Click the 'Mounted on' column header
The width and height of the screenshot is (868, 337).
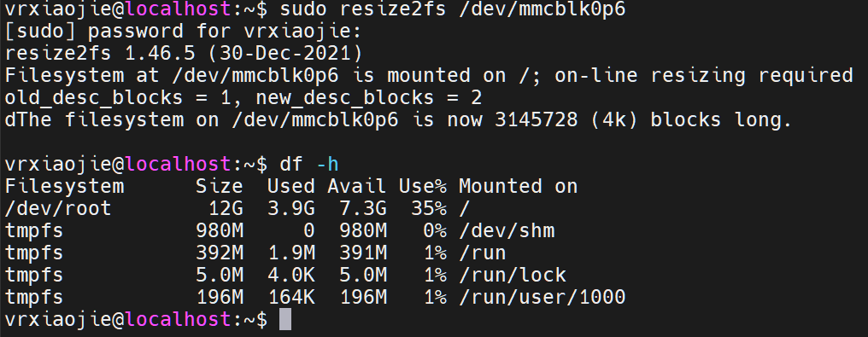pyautogui.click(x=518, y=186)
